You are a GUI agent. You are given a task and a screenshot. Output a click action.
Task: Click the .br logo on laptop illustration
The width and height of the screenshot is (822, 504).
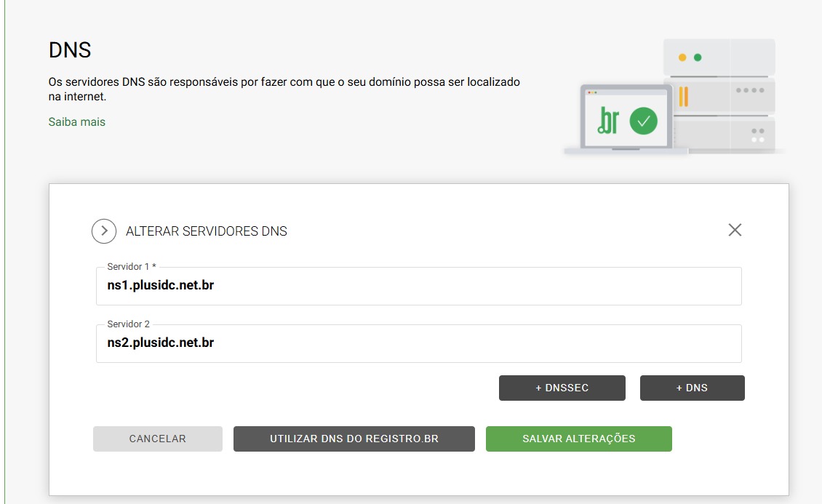[x=608, y=121]
